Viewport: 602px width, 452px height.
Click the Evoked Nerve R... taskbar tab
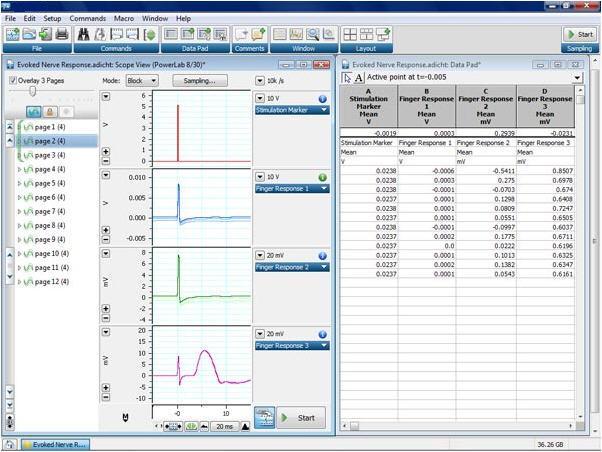pyautogui.click(x=55, y=445)
